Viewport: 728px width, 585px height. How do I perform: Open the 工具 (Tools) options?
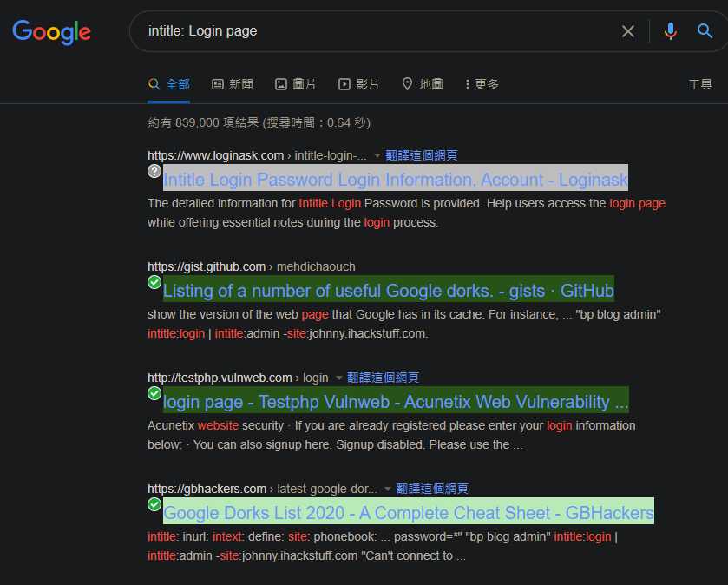(700, 84)
